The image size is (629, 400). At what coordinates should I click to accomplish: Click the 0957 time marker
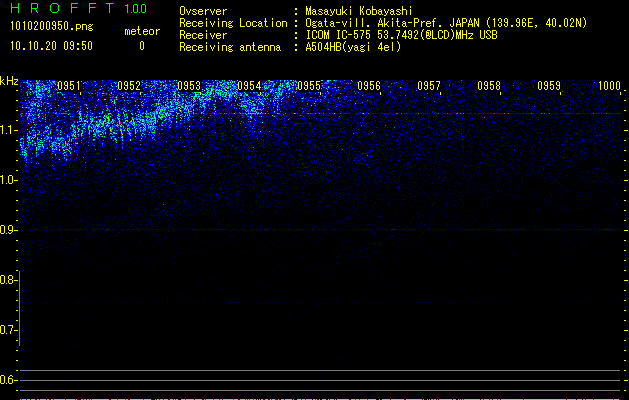click(429, 86)
